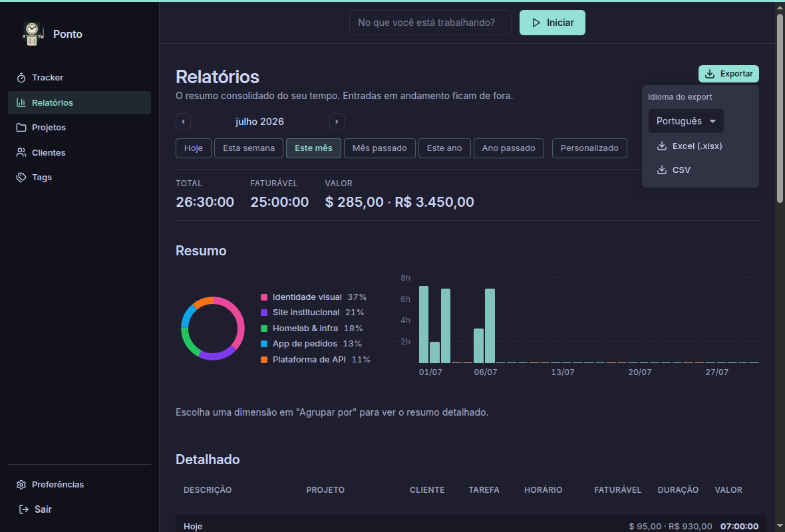
Task: Click the 'julho 2026' month label
Action: 259,122
